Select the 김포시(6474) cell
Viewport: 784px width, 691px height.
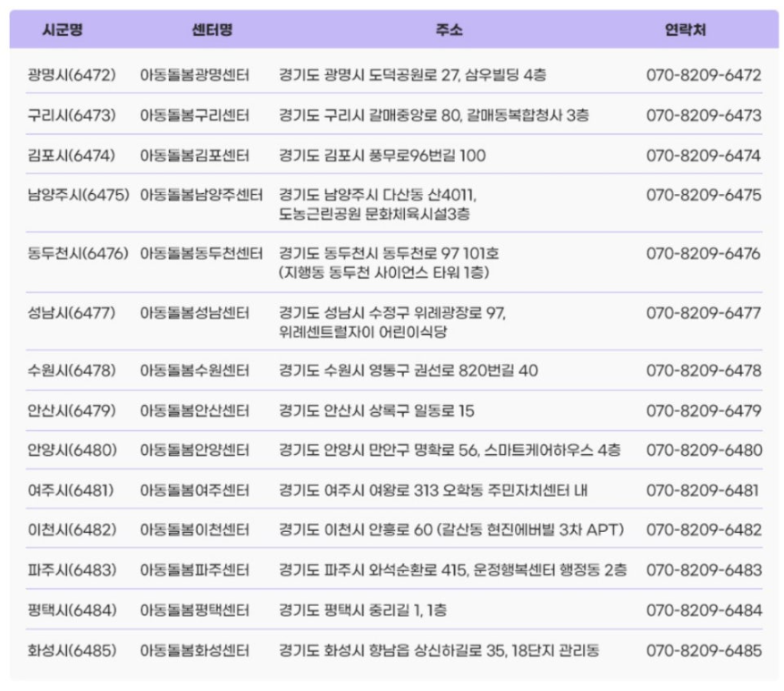point(72,156)
